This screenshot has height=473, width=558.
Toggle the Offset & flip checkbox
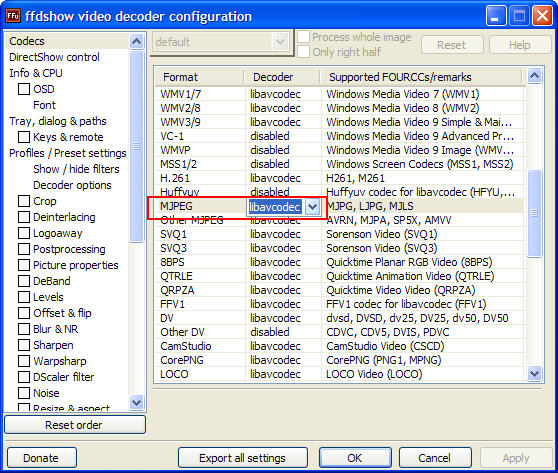[24, 313]
